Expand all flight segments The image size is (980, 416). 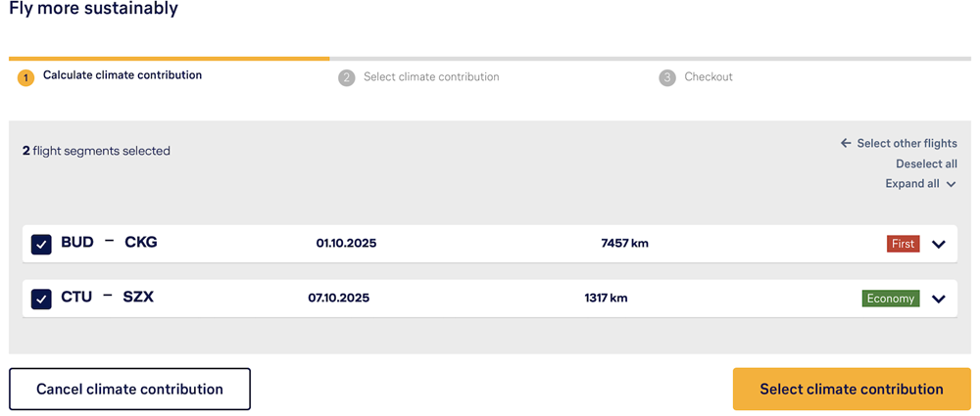(920, 184)
